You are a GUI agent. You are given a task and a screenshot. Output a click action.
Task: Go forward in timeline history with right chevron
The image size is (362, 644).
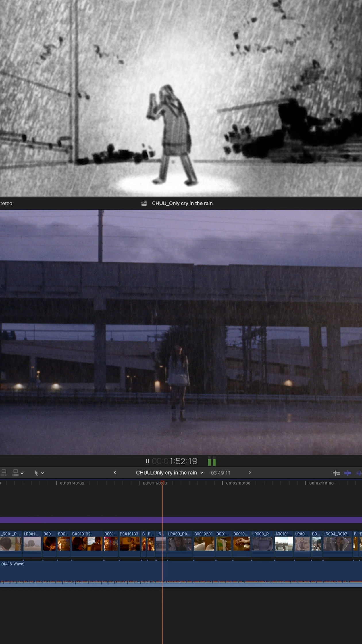pyautogui.click(x=249, y=472)
